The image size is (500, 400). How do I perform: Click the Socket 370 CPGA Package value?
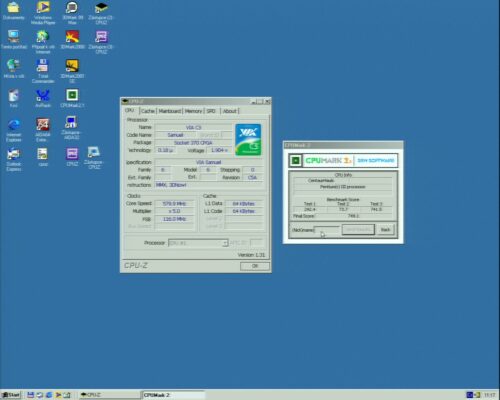tap(193, 143)
